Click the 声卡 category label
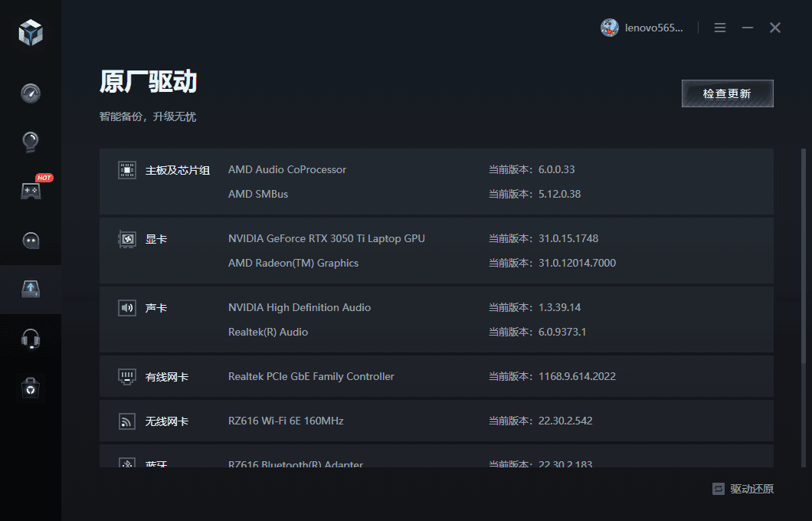 coord(156,308)
